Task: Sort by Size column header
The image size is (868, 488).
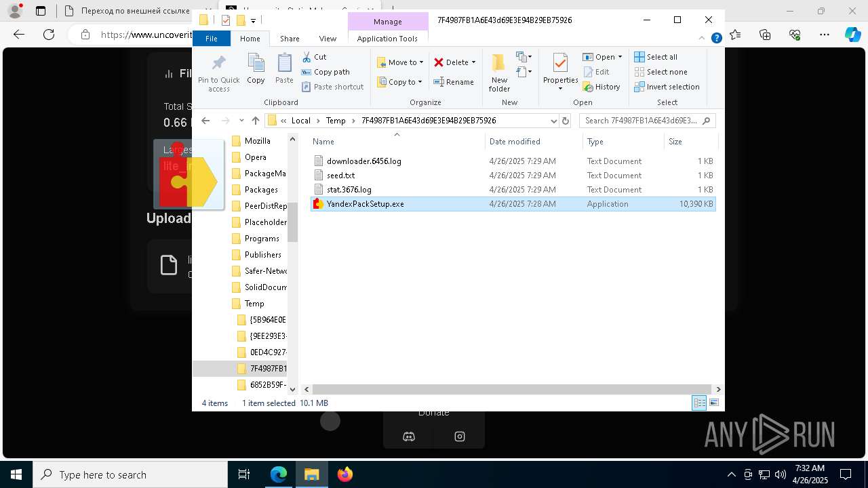Action: [x=690, y=142]
